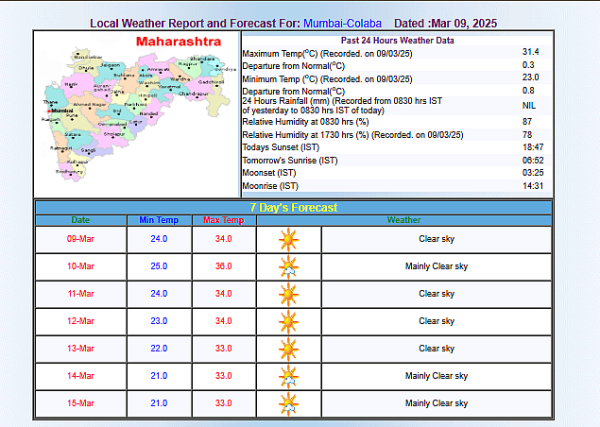Click Relative Humidity at 0830 hrs value 87
Viewport: 600px width, 427px height.
click(527, 122)
